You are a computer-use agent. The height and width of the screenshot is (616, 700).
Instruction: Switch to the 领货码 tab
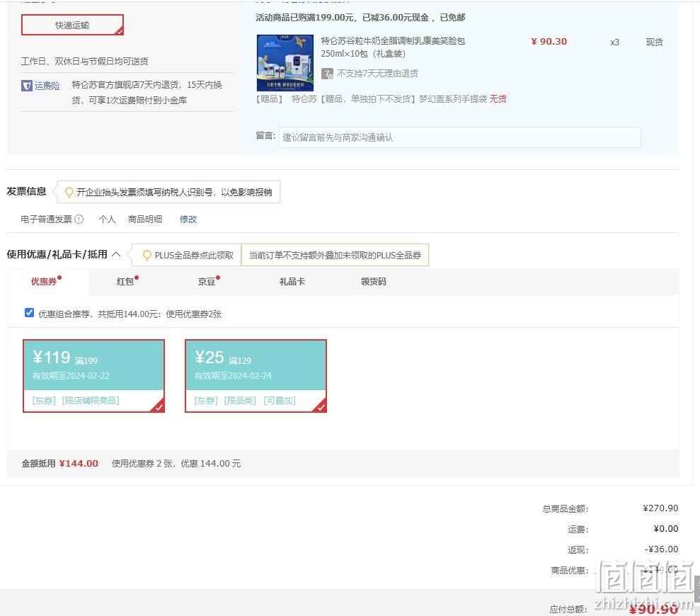373,281
